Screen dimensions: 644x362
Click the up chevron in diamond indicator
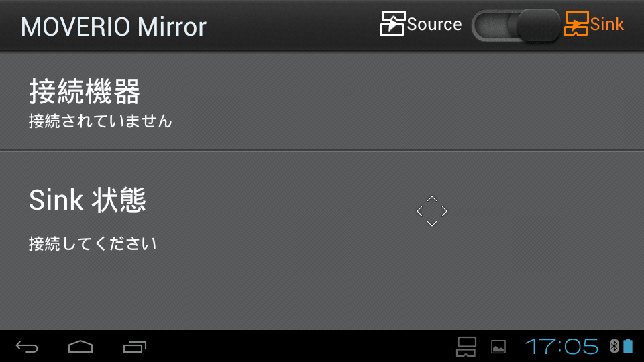pyautogui.click(x=432, y=198)
